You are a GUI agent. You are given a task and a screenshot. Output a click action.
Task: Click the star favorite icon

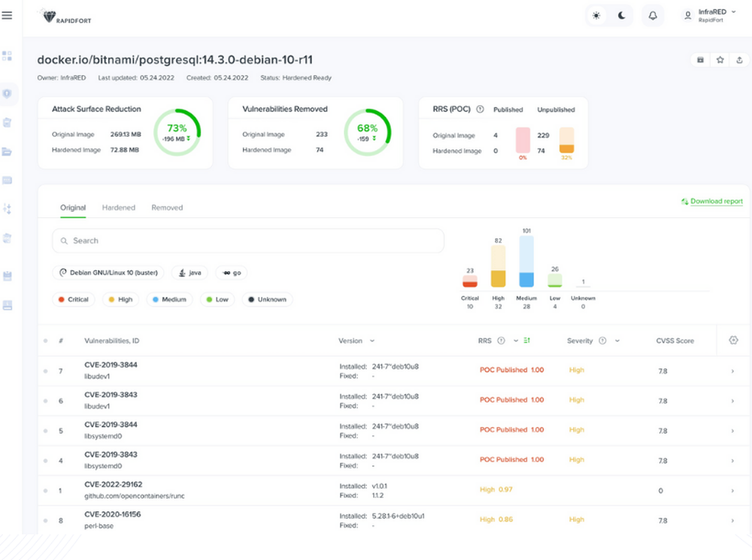[720, 60]
